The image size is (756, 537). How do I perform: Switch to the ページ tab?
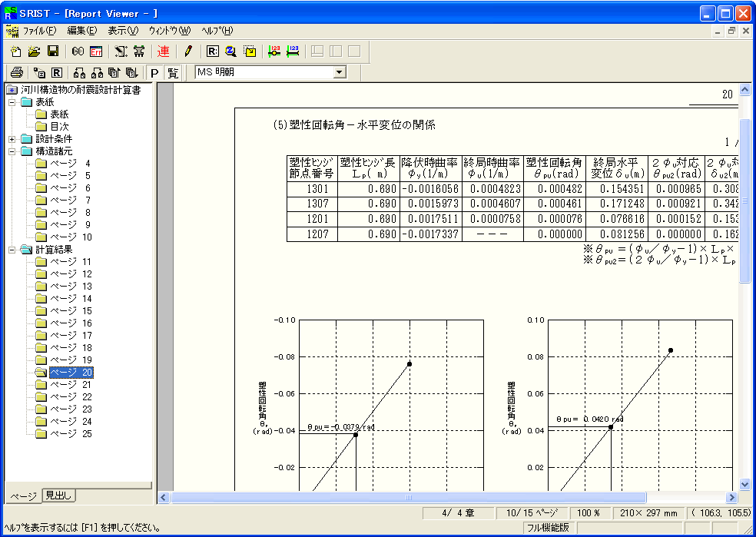[x=23, y=496]
